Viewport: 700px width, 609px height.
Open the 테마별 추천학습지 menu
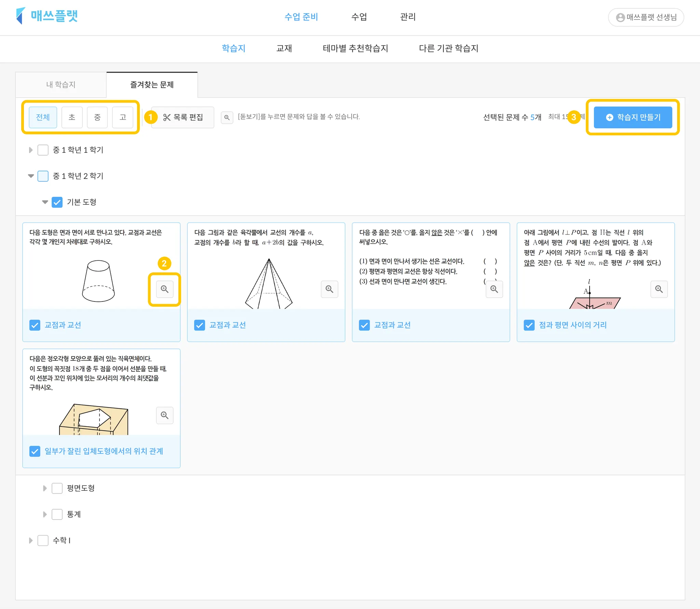[355, 48]
